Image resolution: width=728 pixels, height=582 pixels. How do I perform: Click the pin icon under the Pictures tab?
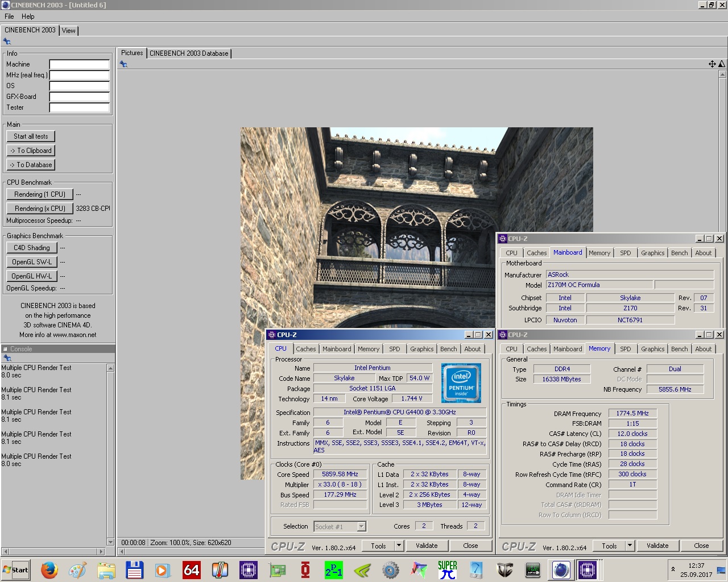pos(123,64)
